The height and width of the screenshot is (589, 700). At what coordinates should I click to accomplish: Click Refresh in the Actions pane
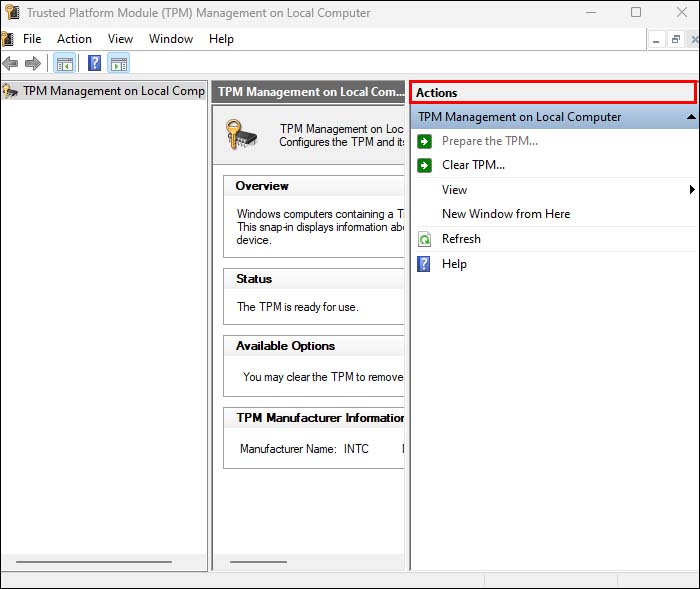[461, 239]
